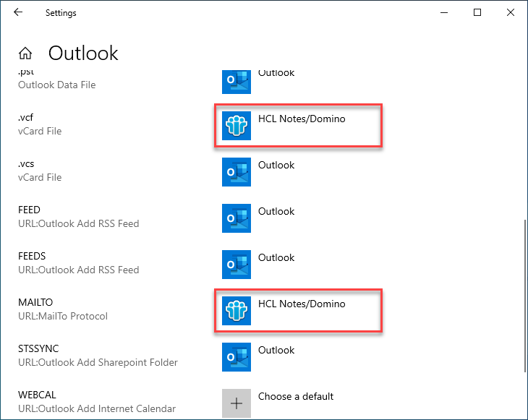Click Outlook icon beside FEED entry
The width and height of the screenshot is (528, 420).
(237, 218)
